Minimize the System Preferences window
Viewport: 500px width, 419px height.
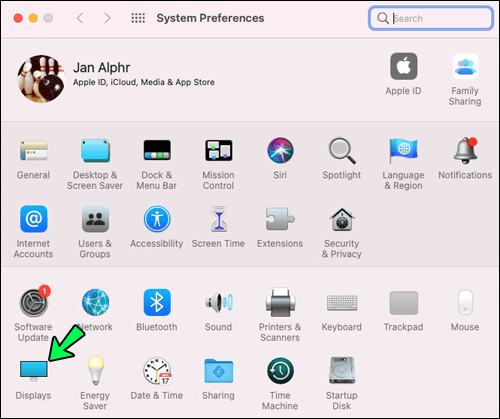pos(33,18)
